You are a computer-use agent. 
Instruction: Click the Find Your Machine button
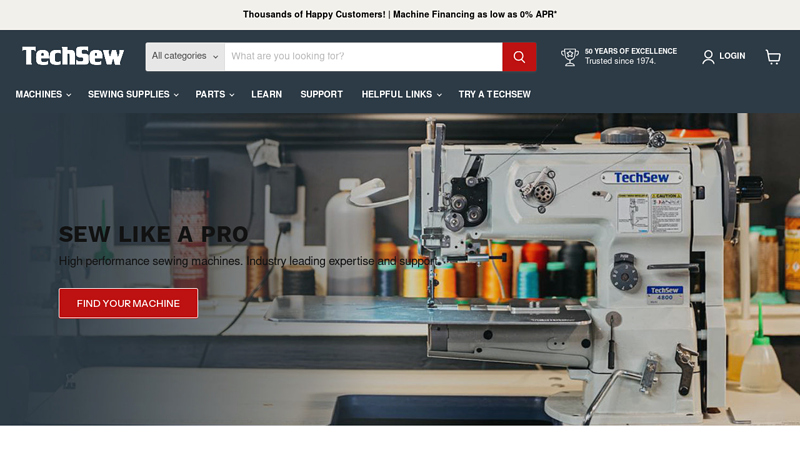(128, 303)
